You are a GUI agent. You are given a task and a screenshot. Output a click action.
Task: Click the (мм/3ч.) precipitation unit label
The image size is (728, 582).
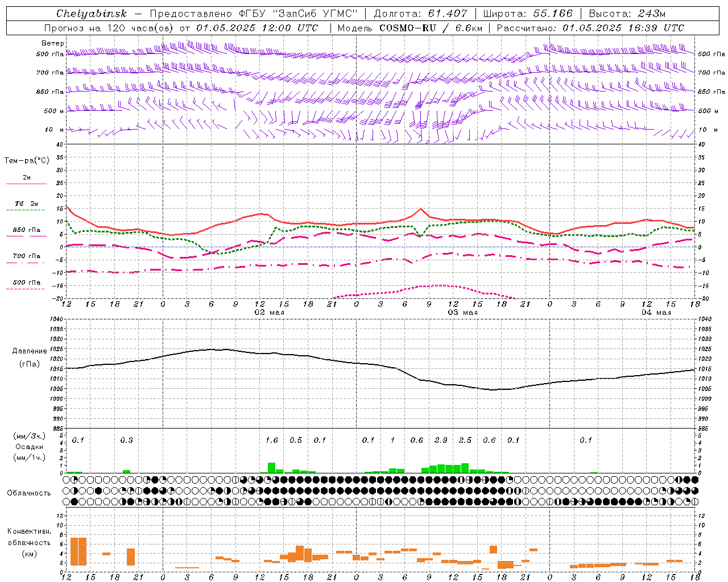click(30, 436)
